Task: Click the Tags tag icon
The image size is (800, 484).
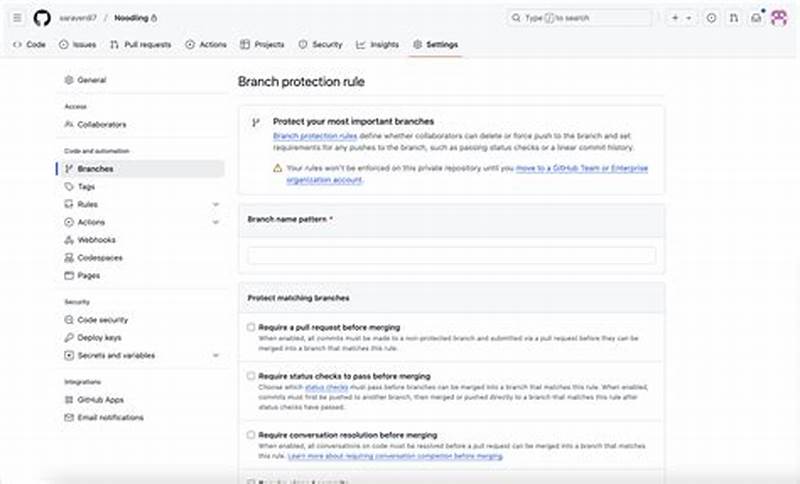Action: 69,187
